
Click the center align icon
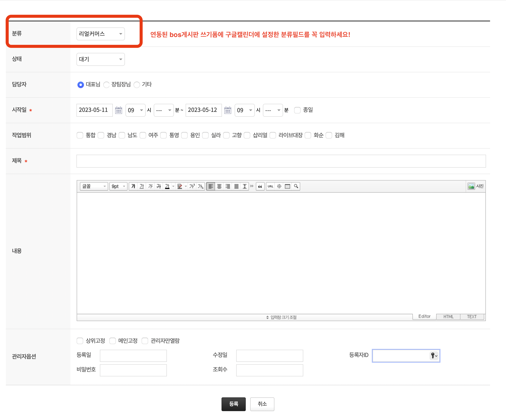tap(219, 186)
